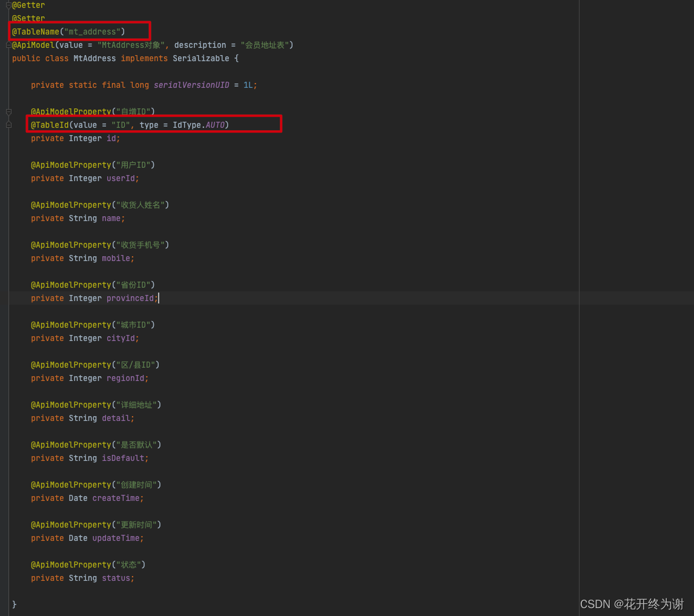694x616 pixels.
Task: Click the @ApiModelProperty("收货手机号") annotation
Action: pyautogui.click(x=100, y=245)
